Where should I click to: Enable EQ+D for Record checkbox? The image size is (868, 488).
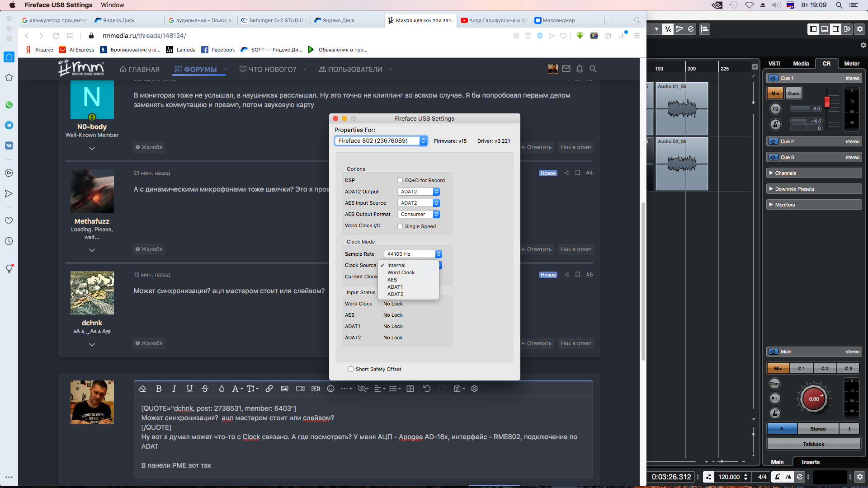pyautogui.click(x=400, y=180)
